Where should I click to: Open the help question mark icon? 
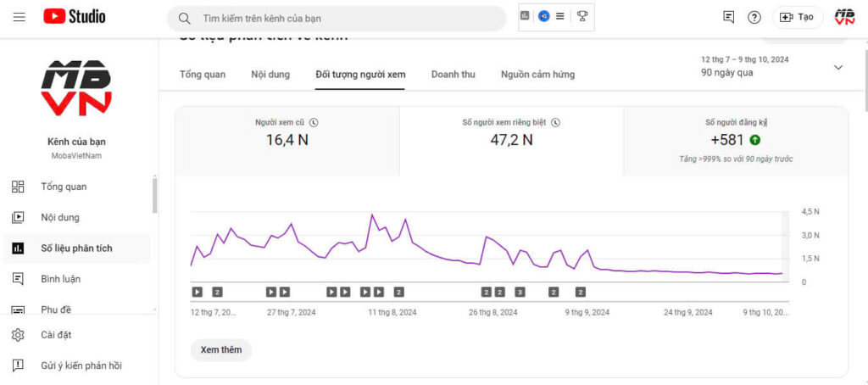[x=754, y=17]
